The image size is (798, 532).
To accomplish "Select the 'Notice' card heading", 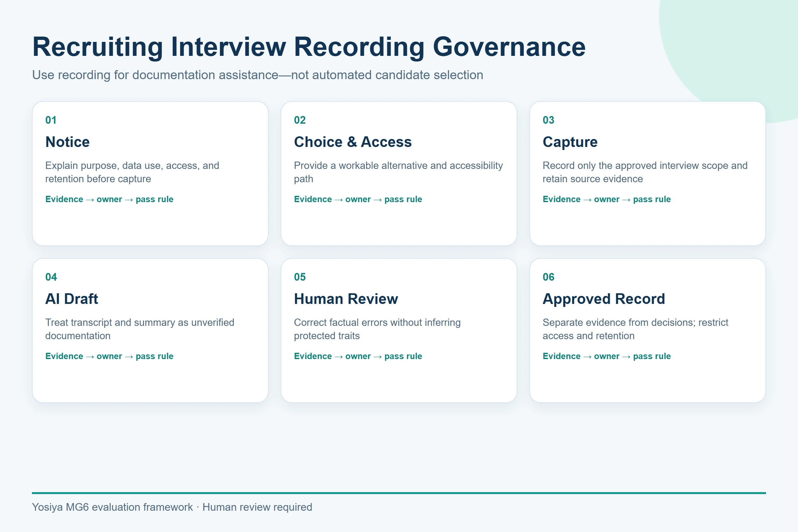I will (x=67, y=142).
